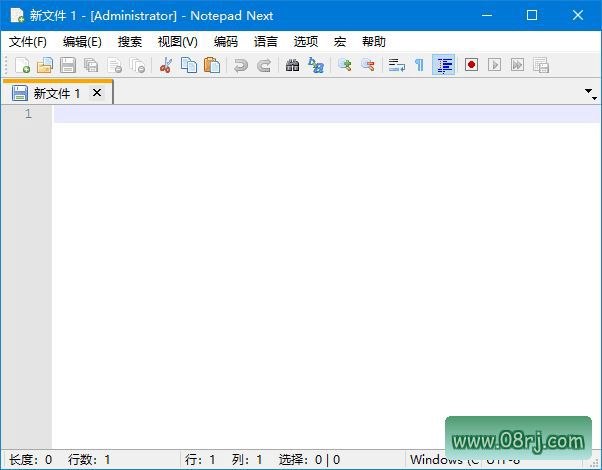Click the Zoom Out magnifier icon

(367, 65)
